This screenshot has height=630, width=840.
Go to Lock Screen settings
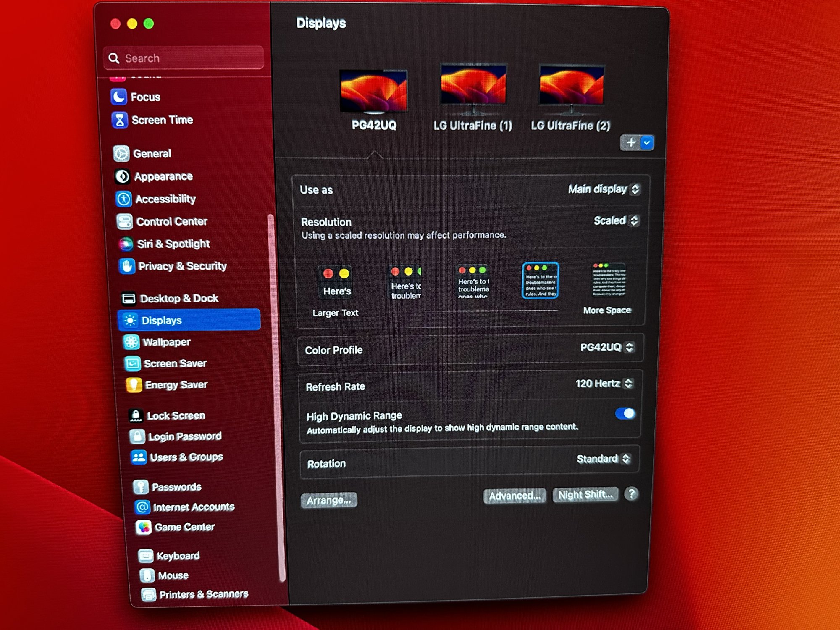[x=176, y=416]
